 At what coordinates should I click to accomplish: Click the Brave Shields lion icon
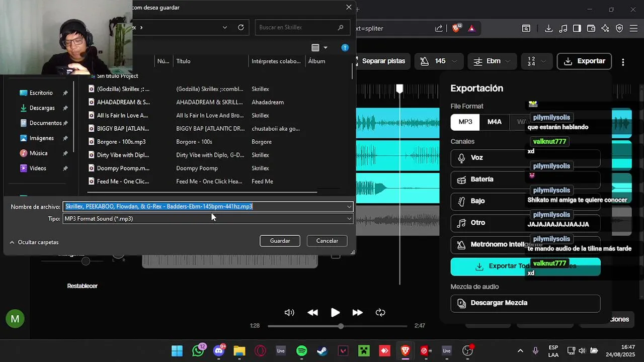(x=456, y=29)
